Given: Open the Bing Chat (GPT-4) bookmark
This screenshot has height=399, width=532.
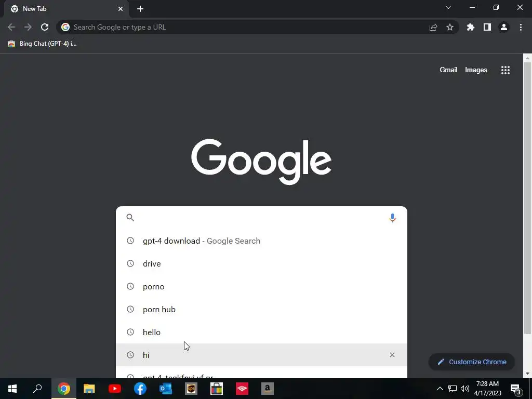Looking at the screenshot, I should click(43, 44).
